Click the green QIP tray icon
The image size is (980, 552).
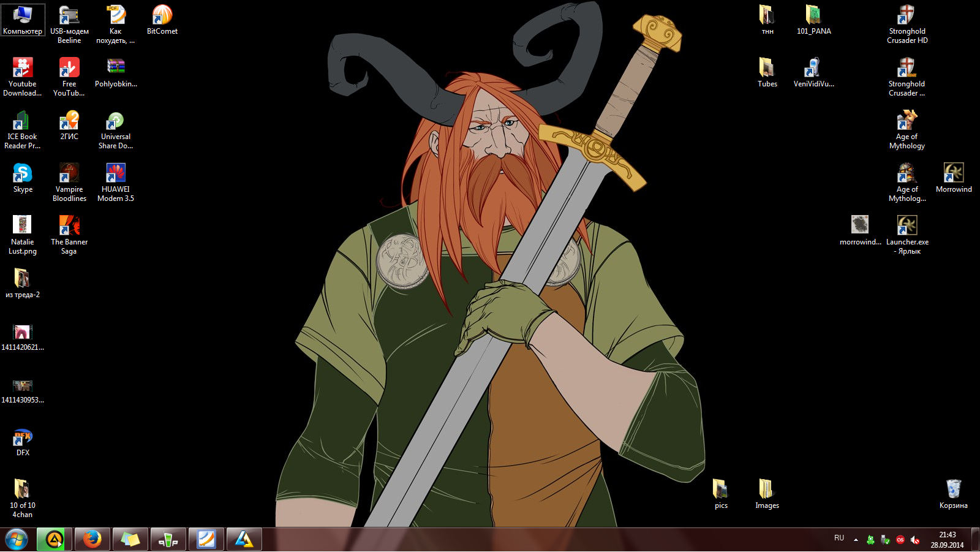870,540
